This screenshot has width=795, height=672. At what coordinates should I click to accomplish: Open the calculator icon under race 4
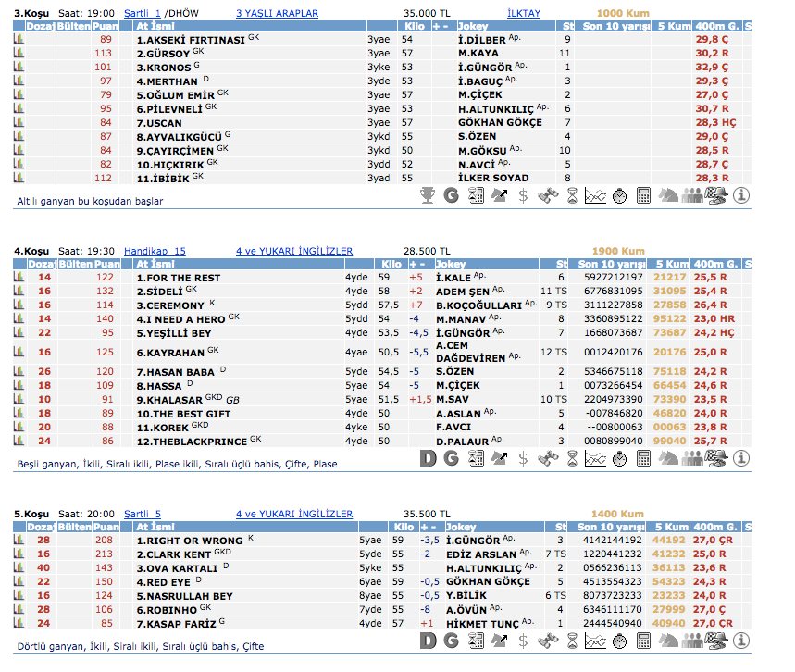click(644, 458)
